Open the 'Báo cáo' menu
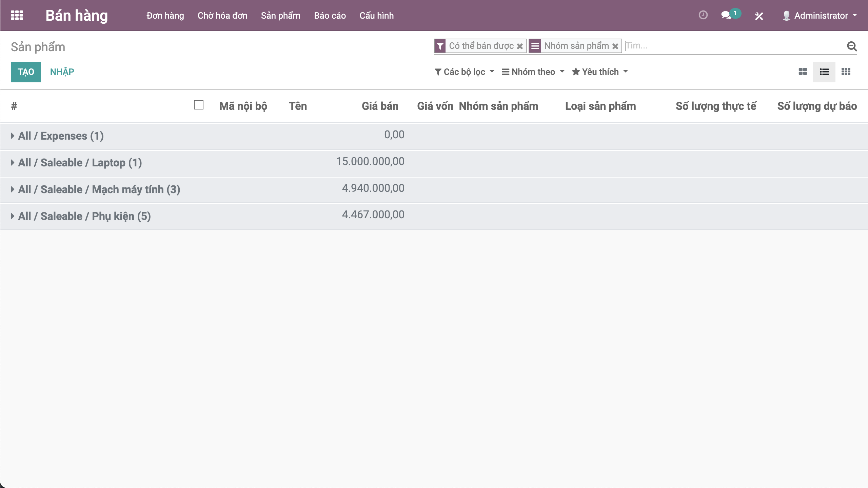 tap(330, 16)
